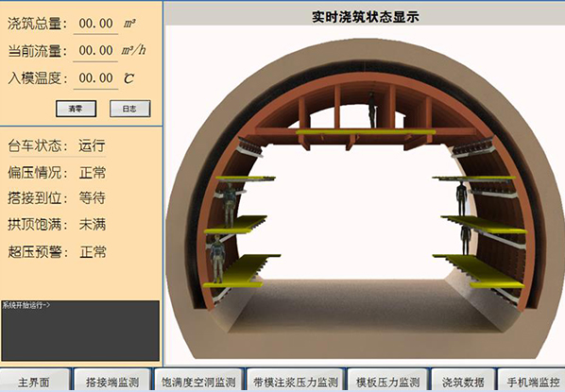This screenshot has width=565, height=392.
Task: Click the worker figure atop the trolley
Action: coord(371,110)
